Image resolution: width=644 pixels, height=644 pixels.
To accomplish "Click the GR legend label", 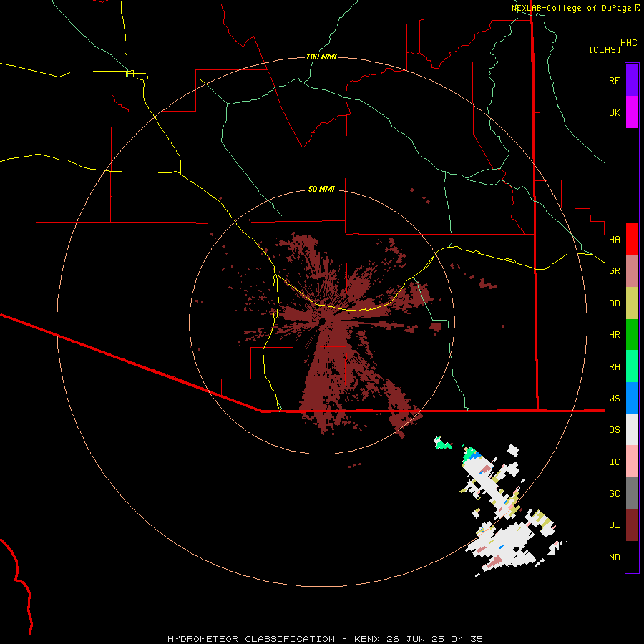I will (x=614, y=271).
